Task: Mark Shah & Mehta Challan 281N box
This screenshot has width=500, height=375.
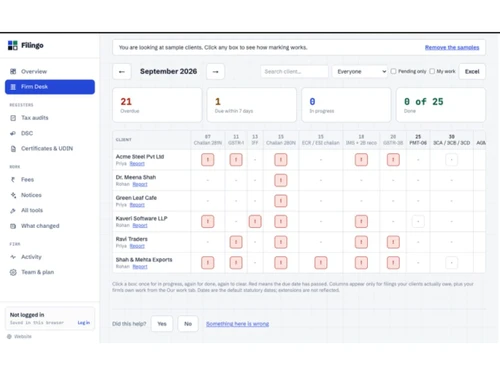Action: [x=208, y=263]
